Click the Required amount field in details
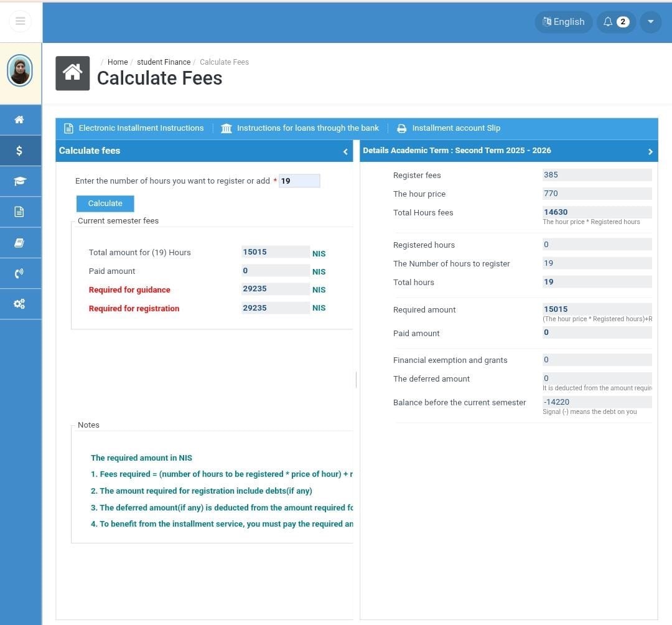 pos(597,309)
